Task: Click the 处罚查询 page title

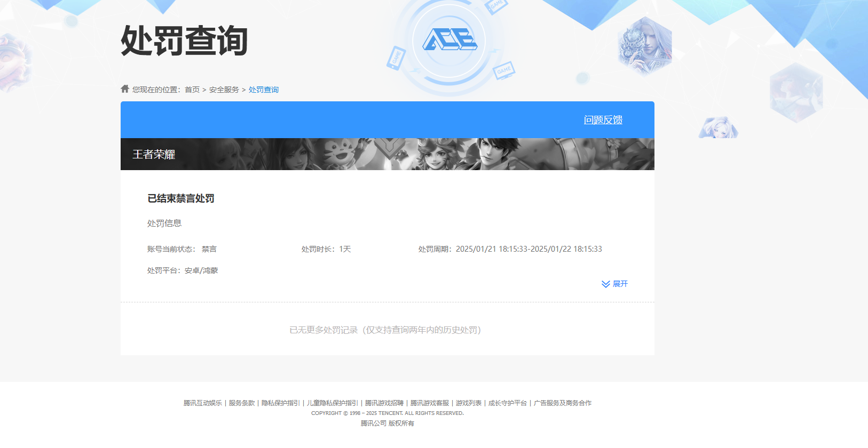Action: pos(185,41)
